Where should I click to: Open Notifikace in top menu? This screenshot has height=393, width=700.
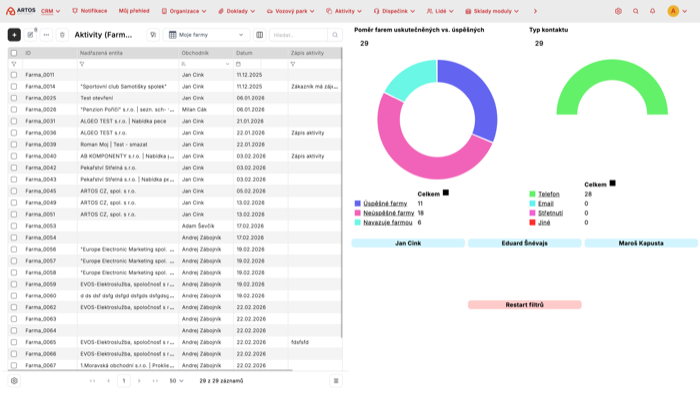(90, 11)
